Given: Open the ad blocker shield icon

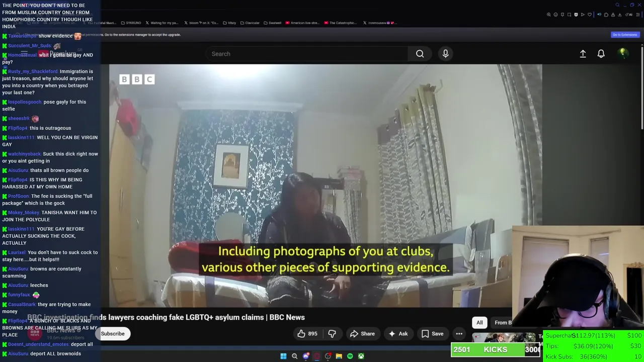Looking at the screenshot, I should [x=576, y=15].
